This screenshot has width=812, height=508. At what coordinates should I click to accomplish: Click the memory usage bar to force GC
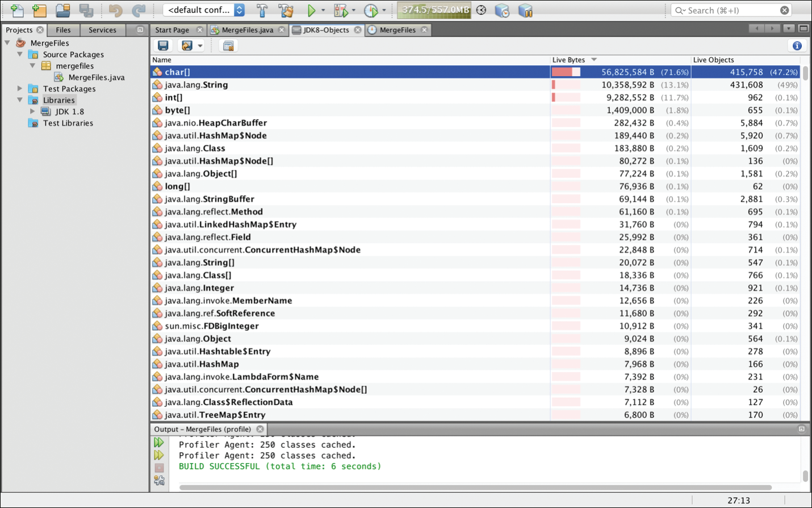click(434, 10)
